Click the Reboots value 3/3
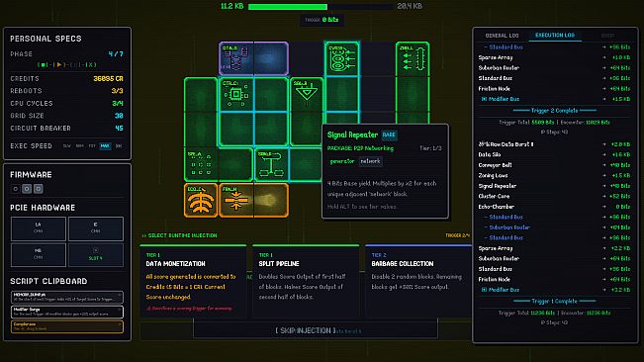The image size is (644, 362). click(x=117, y=91)
